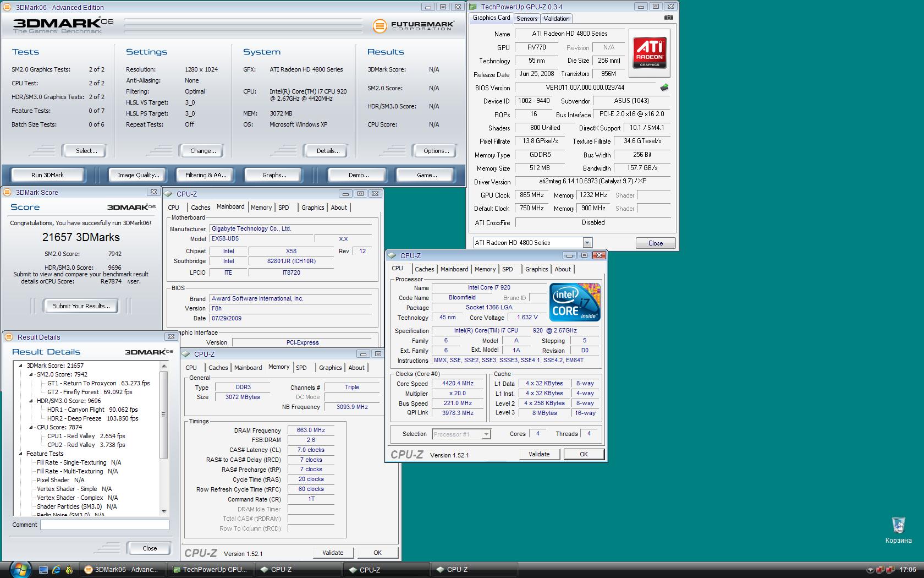924x578 pixels.
Task: Click the Comment input field
Action: tap(105, 525)
